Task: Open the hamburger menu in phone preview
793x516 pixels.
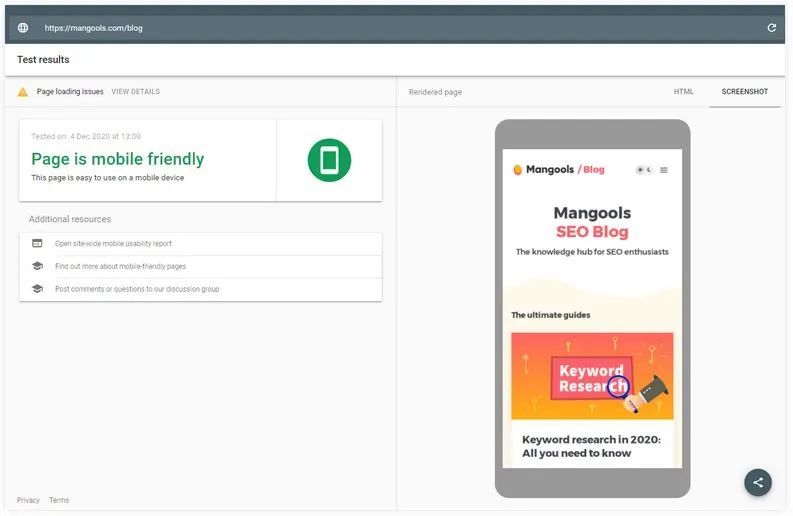Action: 664,170
